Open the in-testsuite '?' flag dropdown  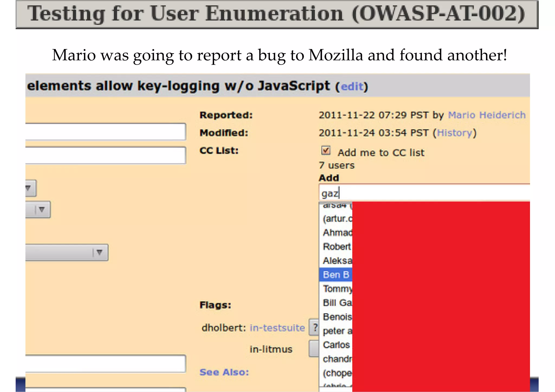pyautogui.click(x=314, y=328)
